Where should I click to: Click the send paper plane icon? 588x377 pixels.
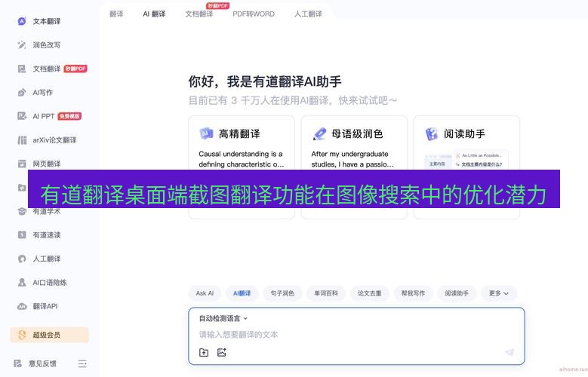coord(509,352)
